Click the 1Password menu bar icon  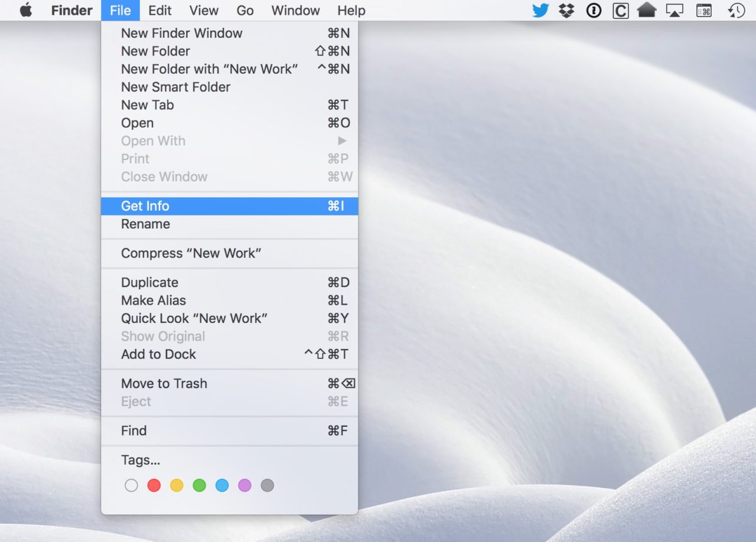tap(594, 10)
